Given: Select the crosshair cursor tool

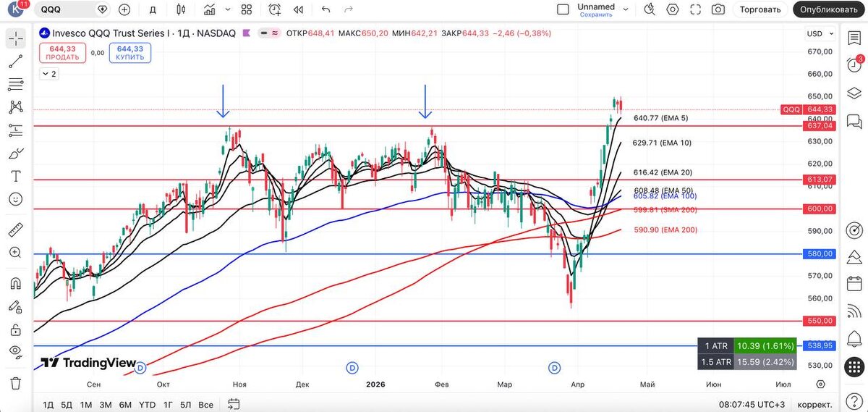Looking at the screenshot, I should (15, 39).
